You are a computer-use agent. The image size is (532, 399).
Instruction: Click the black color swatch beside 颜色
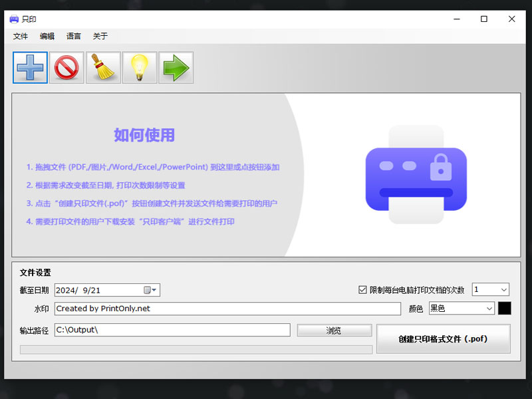[505, 308]
